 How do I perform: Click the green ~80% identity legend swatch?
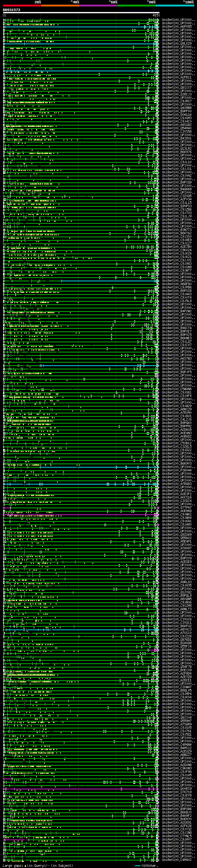point(137,6)
